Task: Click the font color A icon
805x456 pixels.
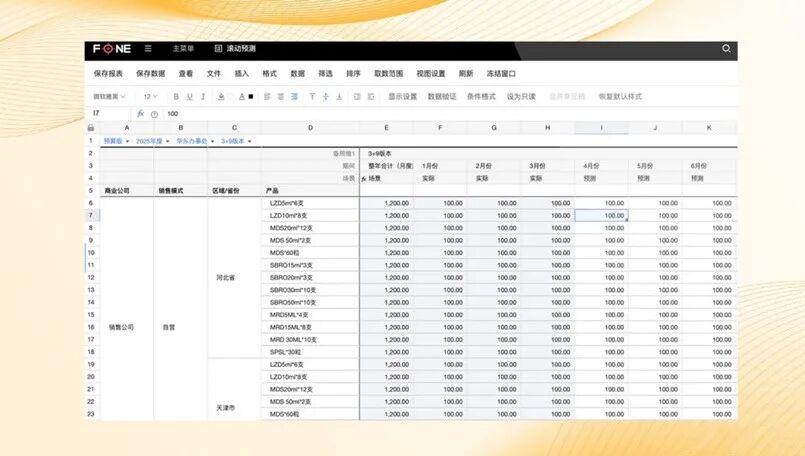Action: point(242,97)
